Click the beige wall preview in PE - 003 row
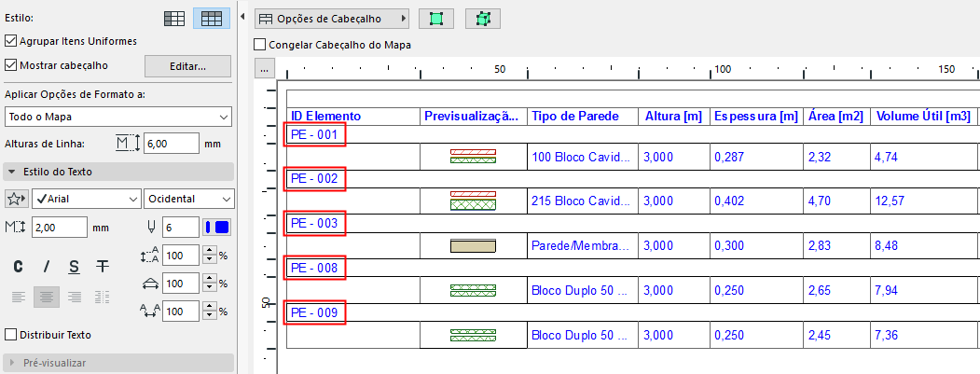This screenshot has width=980, height=374. (473, 246)
